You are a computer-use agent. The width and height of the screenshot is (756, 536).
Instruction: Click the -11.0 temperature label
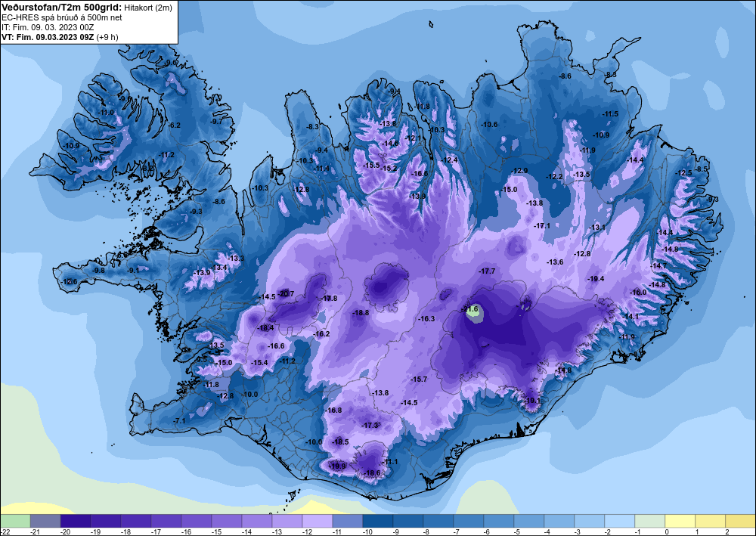pos(106,113)
